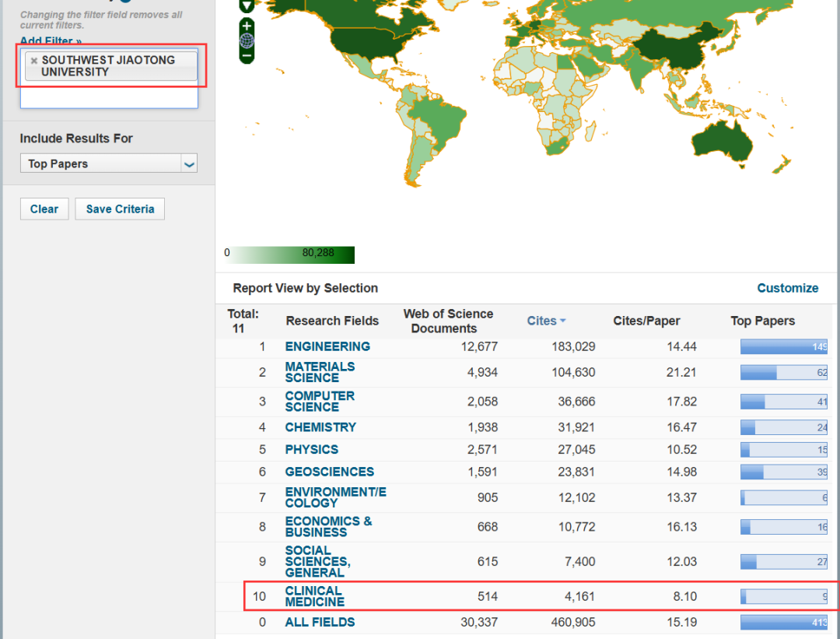Screen dimensions: 840x639
Task: Open the ENVIRONMENT/ECOLOGY research field
Action: click(x=335, y=497)
